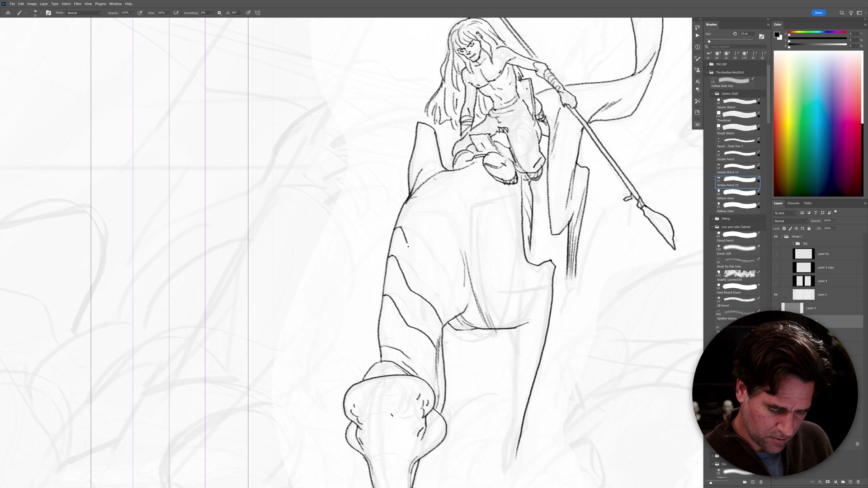Expand the Inking brush folder
This screenshot has height=488, width=868.
tap(712, 219)
